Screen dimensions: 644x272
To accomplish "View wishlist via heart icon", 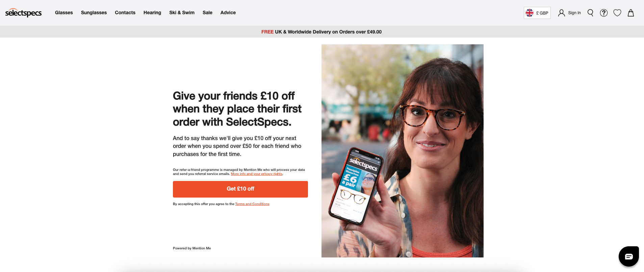I will point(617,13).
